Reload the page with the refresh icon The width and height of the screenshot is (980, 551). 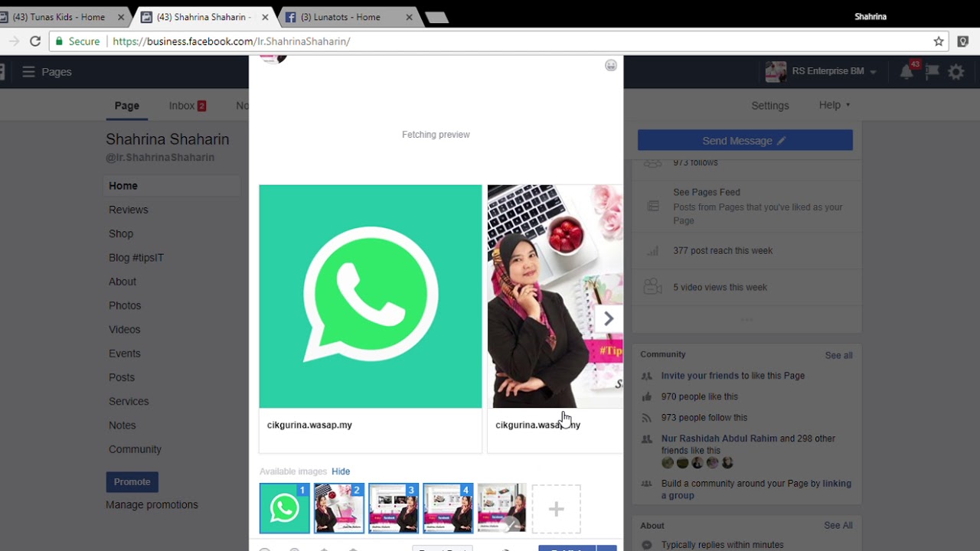pos(35,41)
